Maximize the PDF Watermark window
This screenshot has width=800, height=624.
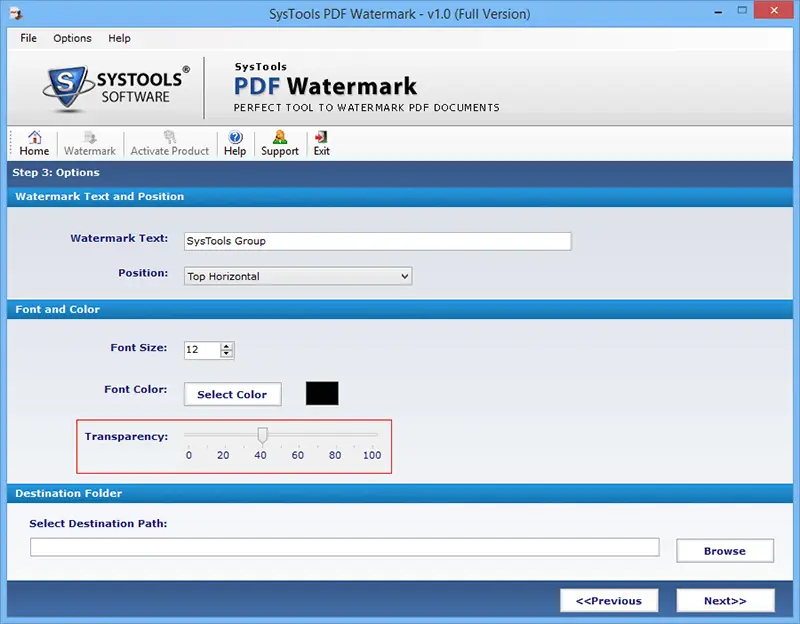(742, 11)
